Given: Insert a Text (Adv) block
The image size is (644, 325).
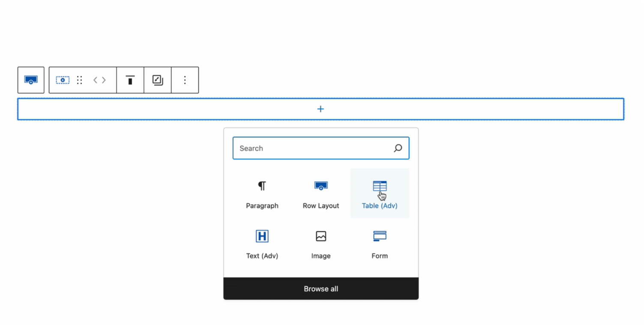Looking at the screenshot, I should tap(262, 236).
